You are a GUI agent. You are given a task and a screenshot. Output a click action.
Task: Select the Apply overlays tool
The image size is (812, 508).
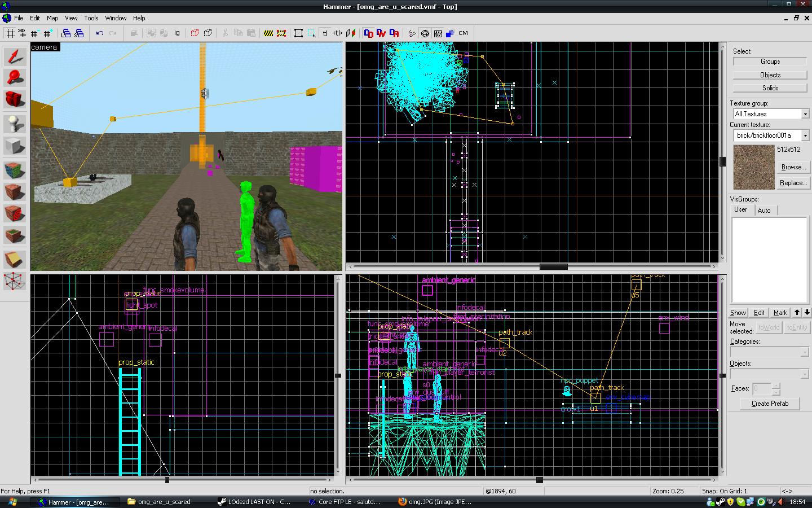15,235
